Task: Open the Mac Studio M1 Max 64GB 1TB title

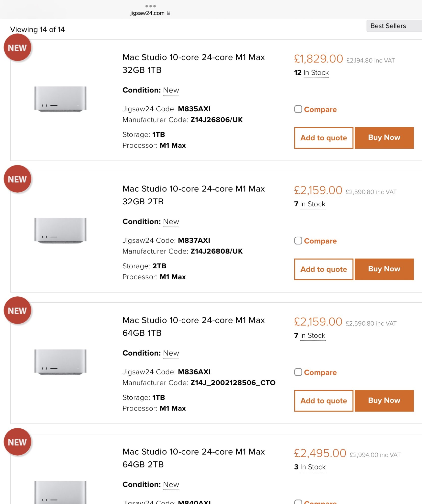Action: 193,326
